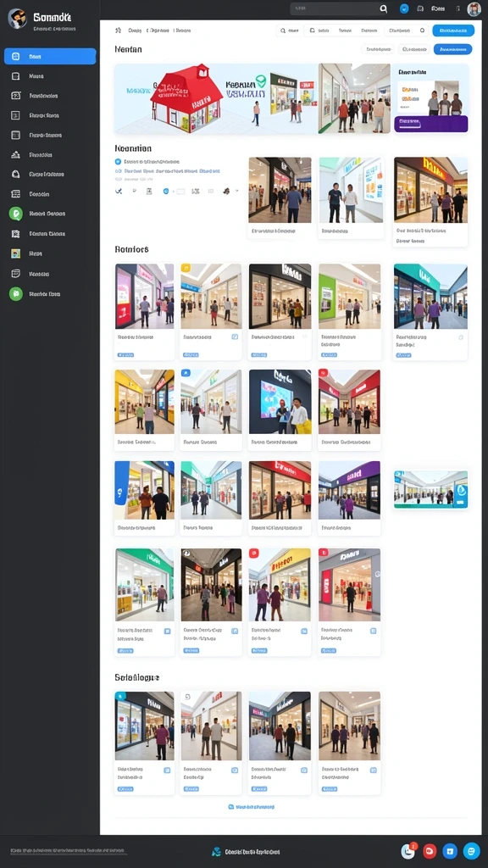Click the blue primary button in the top toolbar

pos(453,31)
